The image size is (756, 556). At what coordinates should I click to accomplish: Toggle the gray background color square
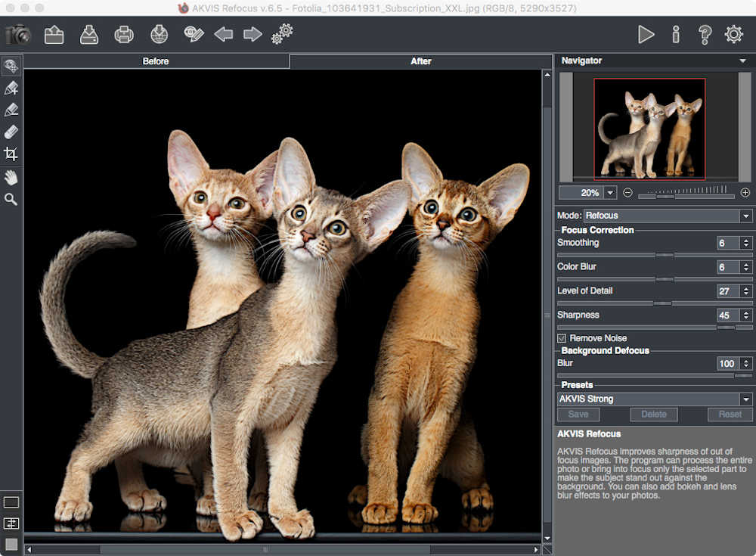11,544
